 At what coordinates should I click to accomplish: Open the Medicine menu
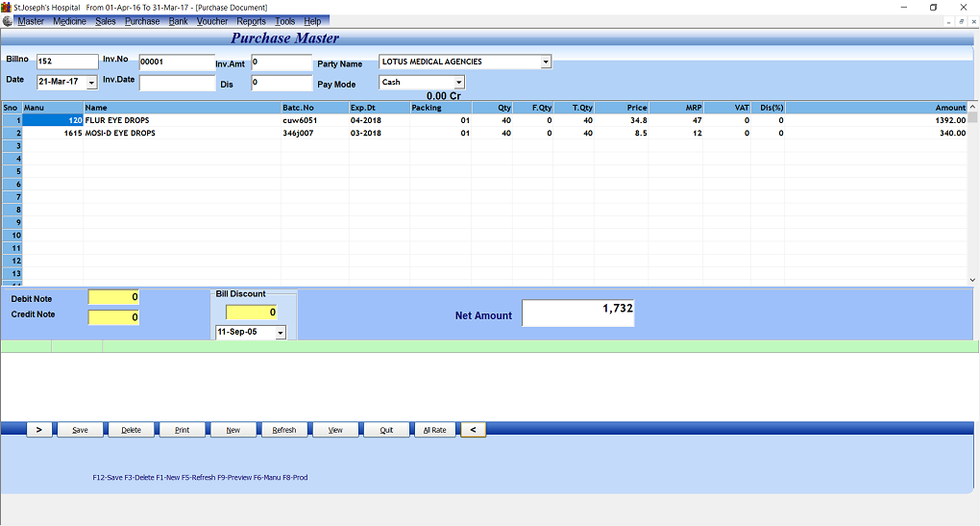click(69, 21)
